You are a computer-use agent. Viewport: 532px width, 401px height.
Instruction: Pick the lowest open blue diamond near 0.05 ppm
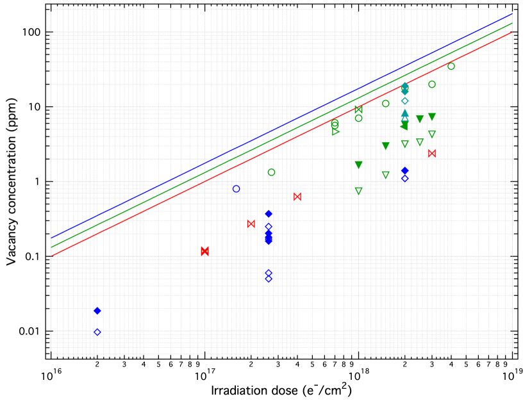point(269,279)
